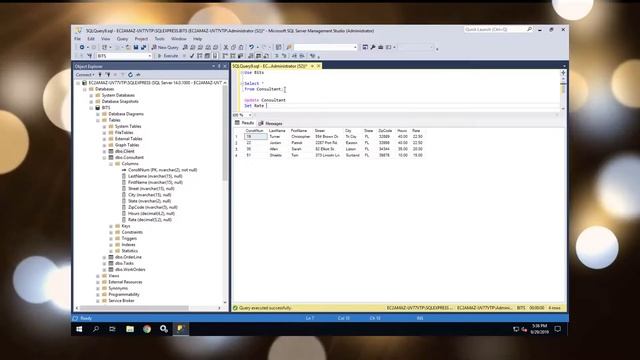Expand the dbo.Client table node
The width and height of the screenshot is (640, 360).
[x=104, y=151]
